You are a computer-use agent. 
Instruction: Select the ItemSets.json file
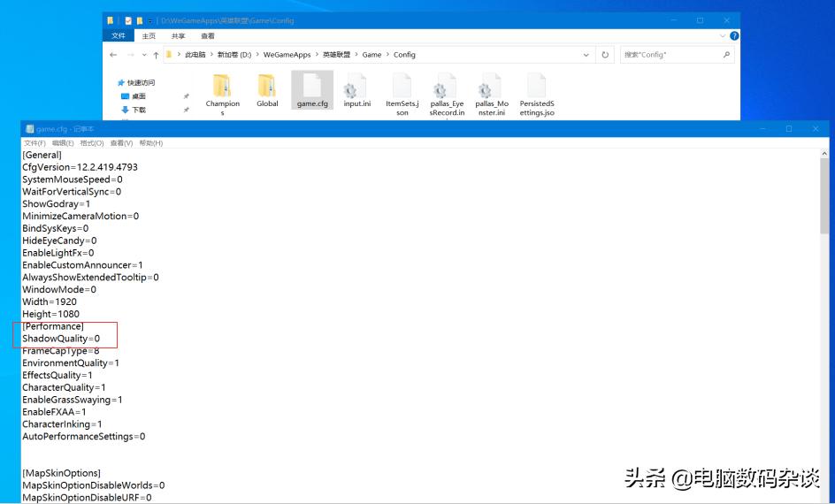coord(402,92)
